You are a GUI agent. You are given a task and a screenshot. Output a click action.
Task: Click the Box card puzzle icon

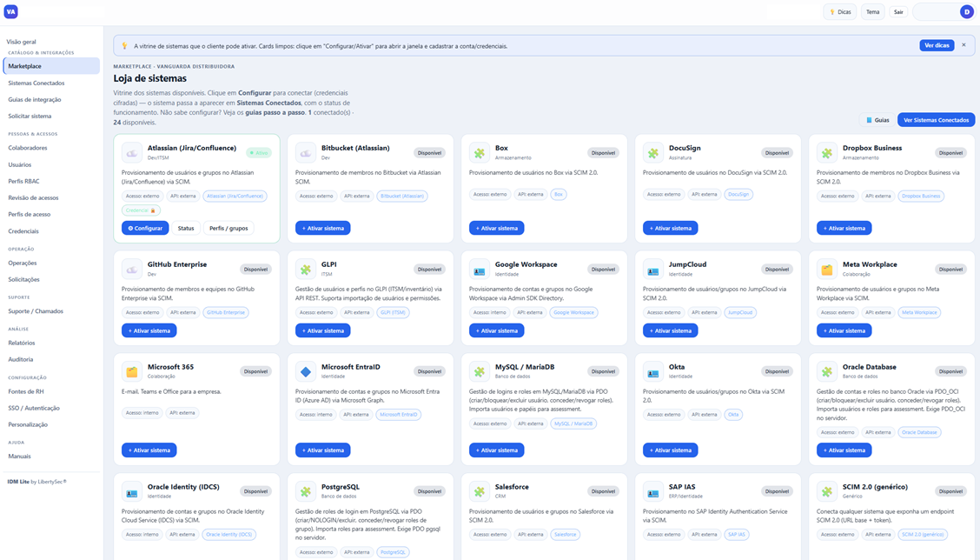[480, 153]
